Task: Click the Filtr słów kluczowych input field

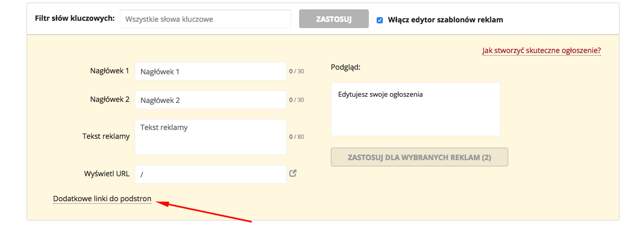Action: pos(205,19)
